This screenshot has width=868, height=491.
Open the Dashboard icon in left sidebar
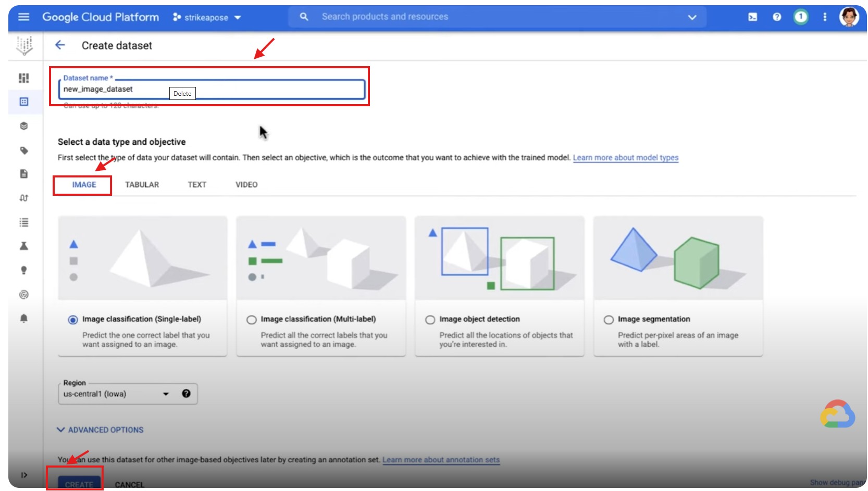pyautogui.click(x=24, y=78)
